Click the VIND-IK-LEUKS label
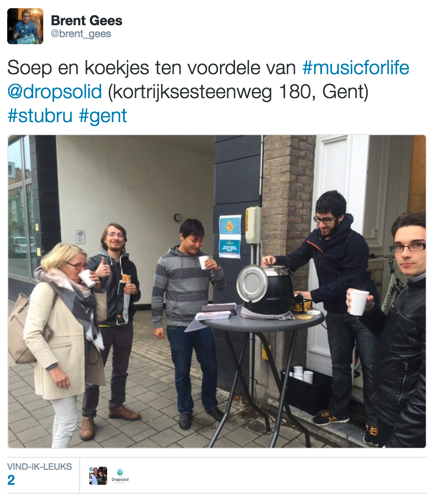Image resolution: width=433 pixels, height=503 pixels. [x=39, y=466]
